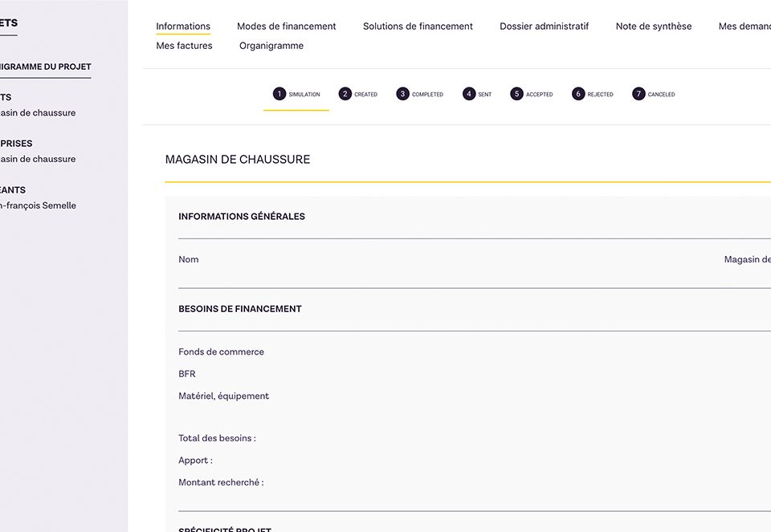This screenshot has height=532, width=771.
Task: Choose step 5 Accepted circle icon
Action: pos(516,94)
